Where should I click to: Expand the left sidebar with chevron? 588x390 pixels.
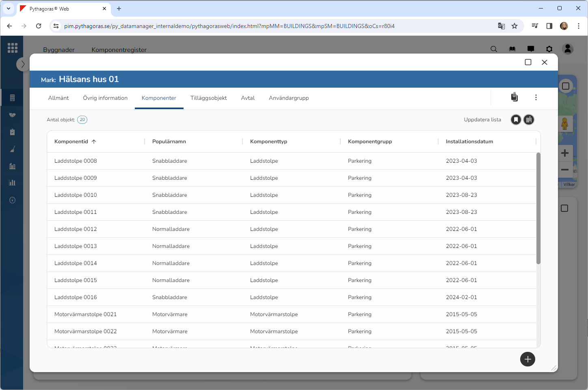point(23,64)
